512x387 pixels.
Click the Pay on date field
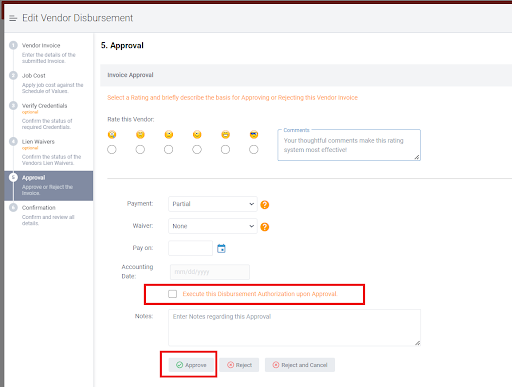pyautogui.click(x=190, y=248)
